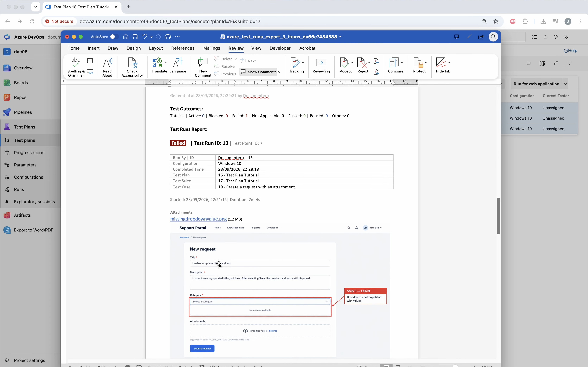Expand the Accept dropdown arrow
The image size is (588, 367).
(x=352, y=62)
